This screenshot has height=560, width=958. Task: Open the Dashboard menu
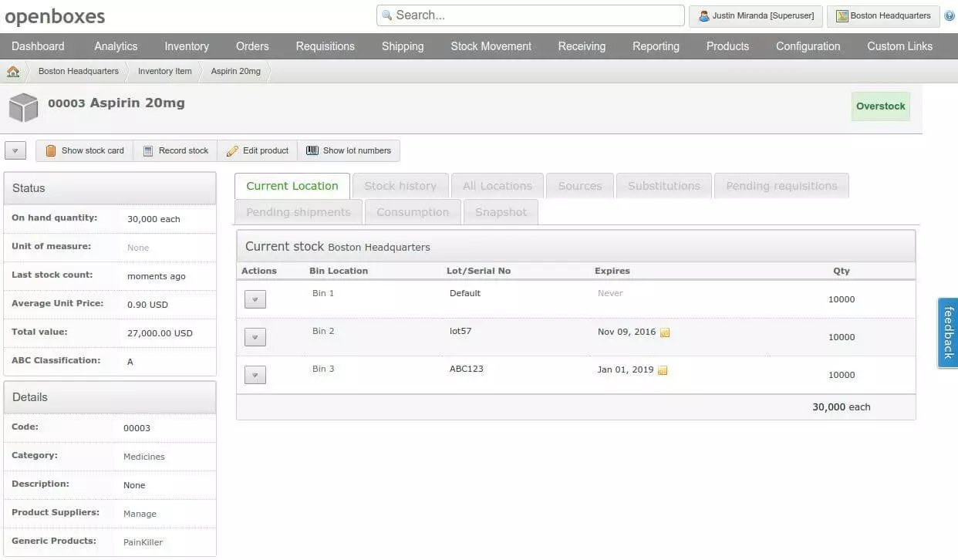(x=38, y=46)
